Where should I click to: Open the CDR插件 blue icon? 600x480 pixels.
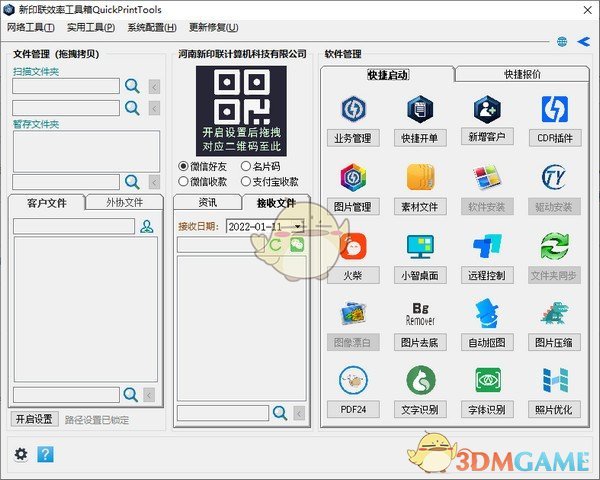click(x=554, y=109)
